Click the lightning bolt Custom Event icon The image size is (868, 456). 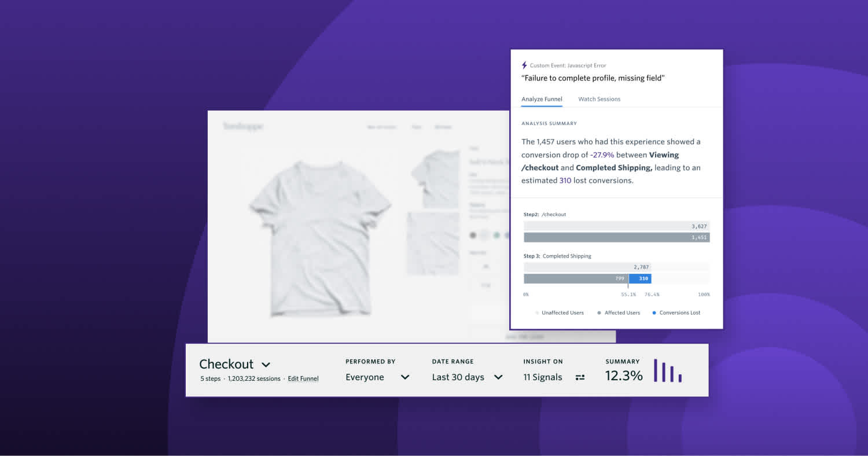coord(525,65)
